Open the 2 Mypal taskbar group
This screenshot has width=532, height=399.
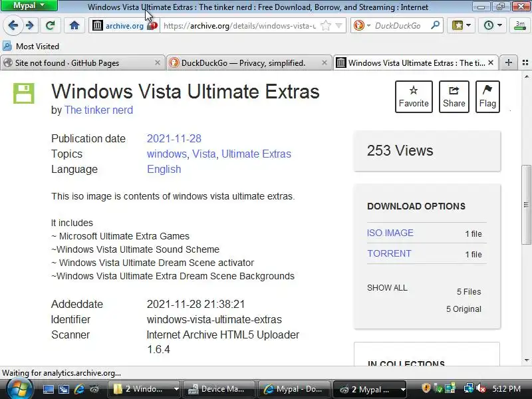click(370, 389)
